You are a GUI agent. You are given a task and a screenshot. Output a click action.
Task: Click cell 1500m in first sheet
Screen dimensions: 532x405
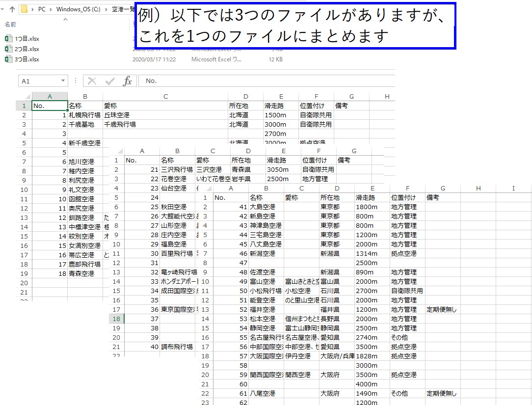(281, 115)
